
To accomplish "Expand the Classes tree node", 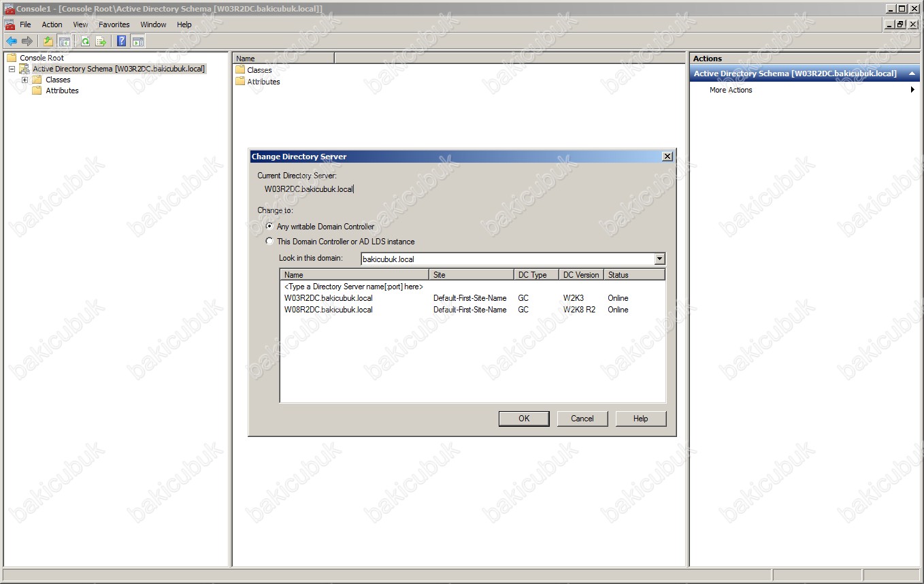I will point(24,80).
